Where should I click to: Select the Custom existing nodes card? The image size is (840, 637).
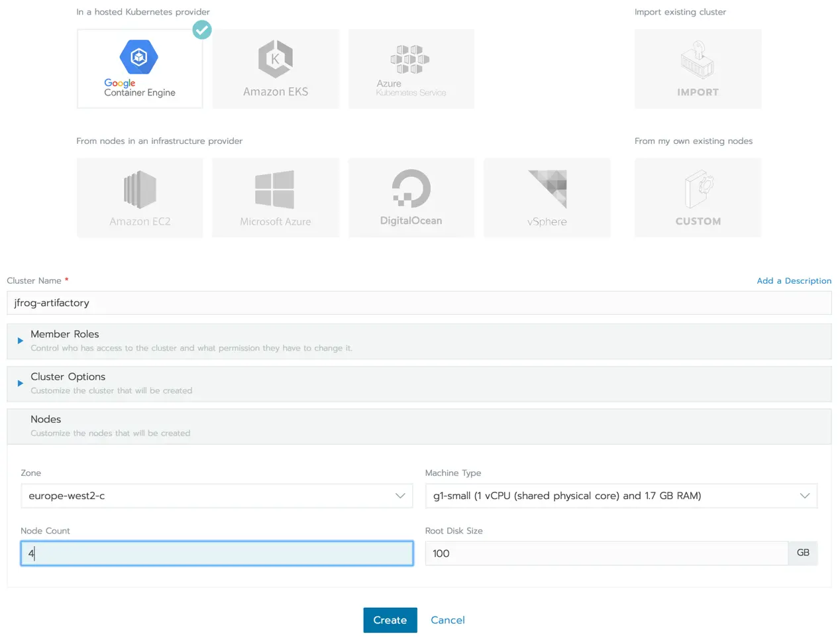[x=698, y=198]
